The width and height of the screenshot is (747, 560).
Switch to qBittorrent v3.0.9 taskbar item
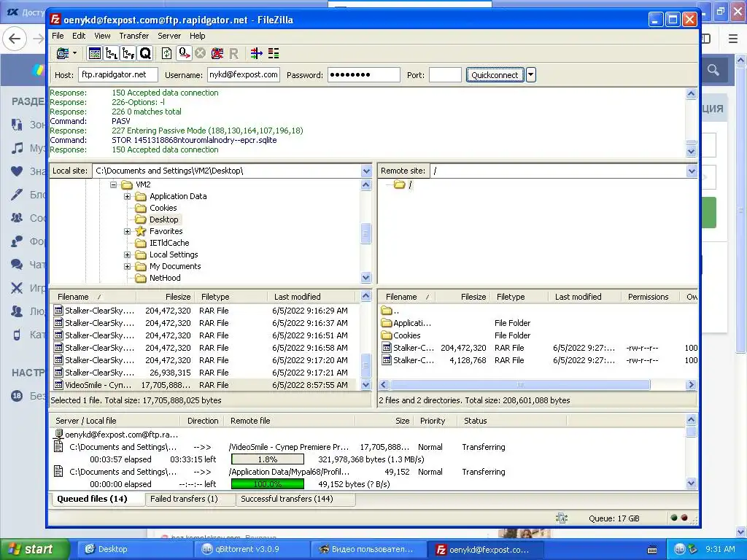coord(252,549)
